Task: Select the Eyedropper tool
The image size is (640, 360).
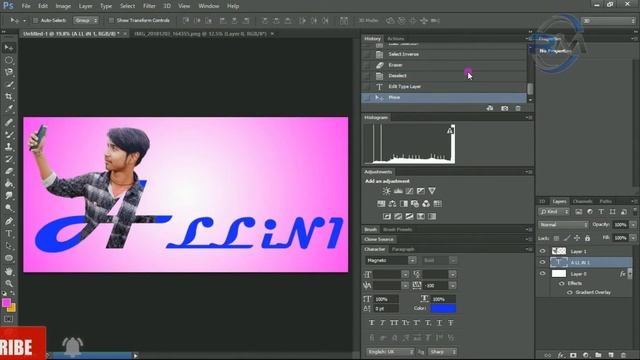Action: pos(9,109)
